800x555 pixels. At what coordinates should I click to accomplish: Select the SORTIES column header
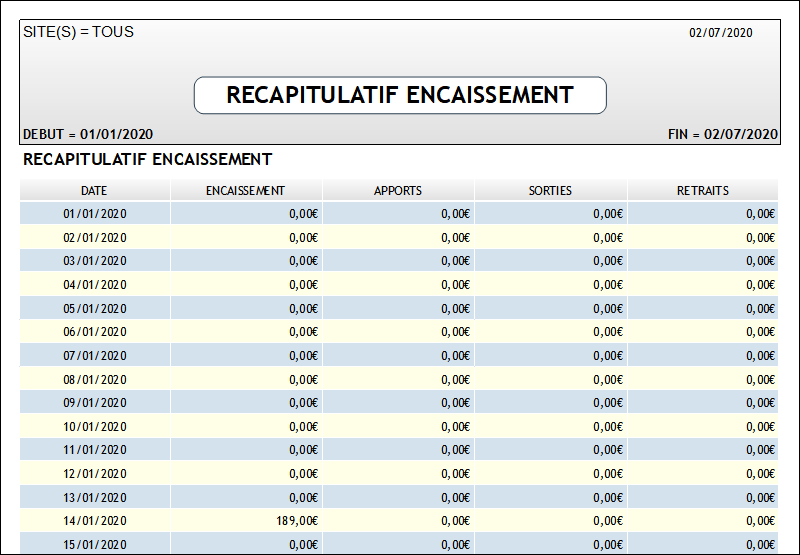pos(550,190)
